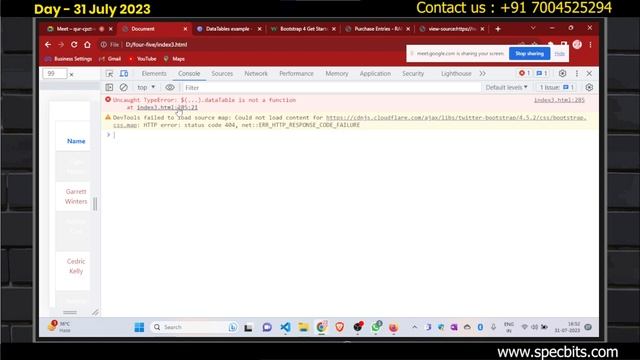Viewport: 640px width, 360px height.
Task: Switch to the Performance tab
Action: point(296,73)
